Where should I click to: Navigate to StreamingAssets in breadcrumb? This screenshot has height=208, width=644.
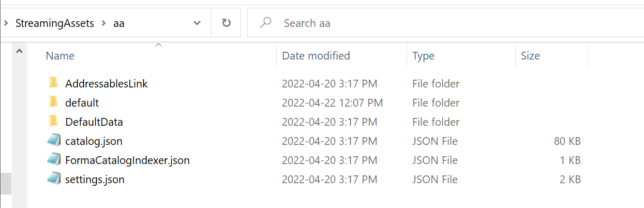tap(54, 23)
